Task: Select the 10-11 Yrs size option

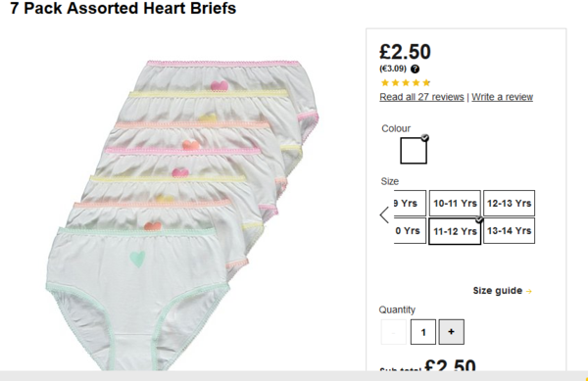Action: pos(455,203)
